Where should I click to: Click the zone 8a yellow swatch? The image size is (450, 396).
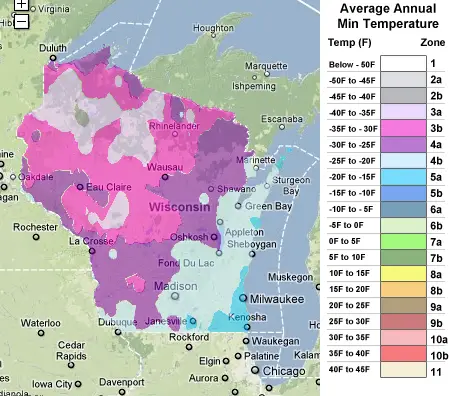403,273
